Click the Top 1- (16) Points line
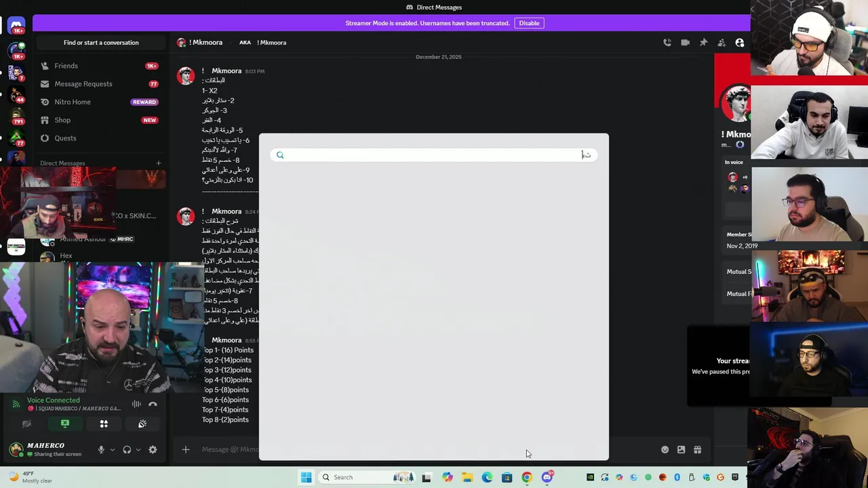 [228, 350]
